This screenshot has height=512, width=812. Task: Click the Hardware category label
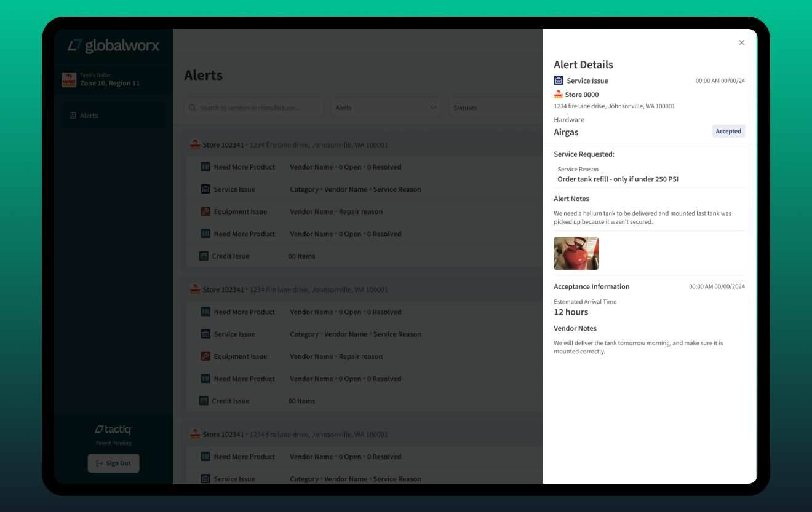pyautogui.click(x=569, y=120)
